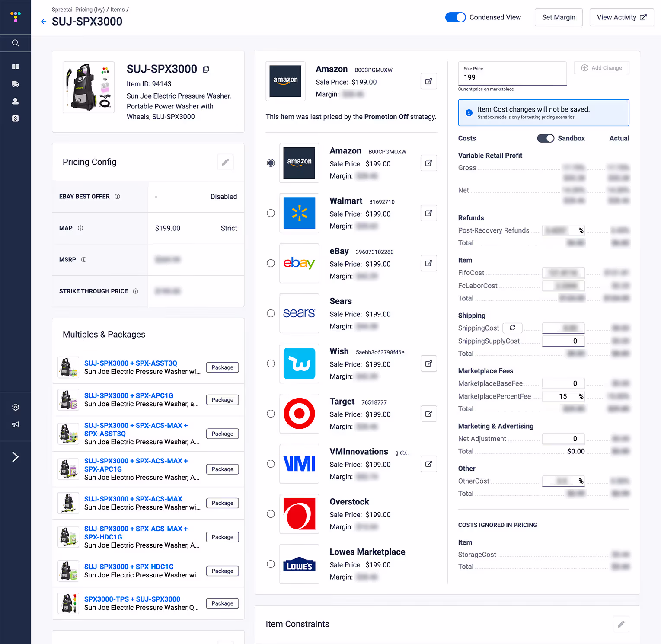Edit the ShippingSupplyCost input field
The width and height of the screenshot is (661, 644).
click(x=563, y=341)
